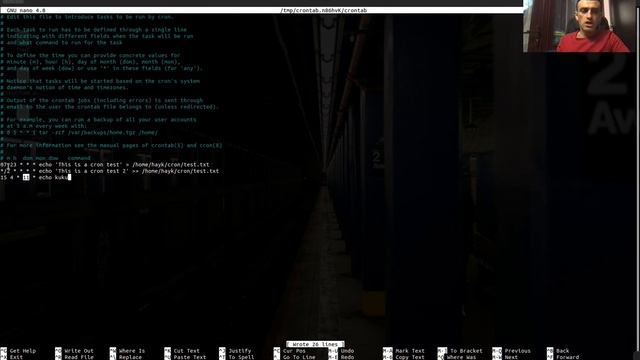640x360 pixels.
Task: Click the 'Wrote 26 lines' status message
Action: pyautogui.click(x=315, y=344)
